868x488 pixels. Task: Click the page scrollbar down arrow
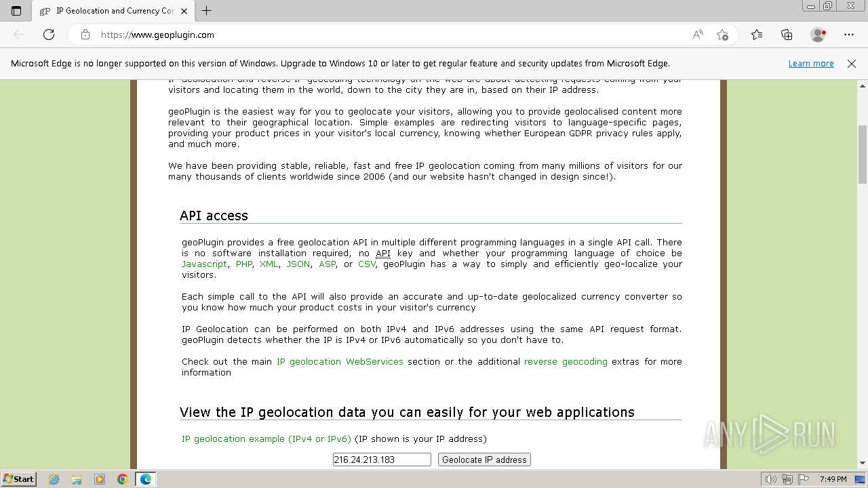(863, 463)
